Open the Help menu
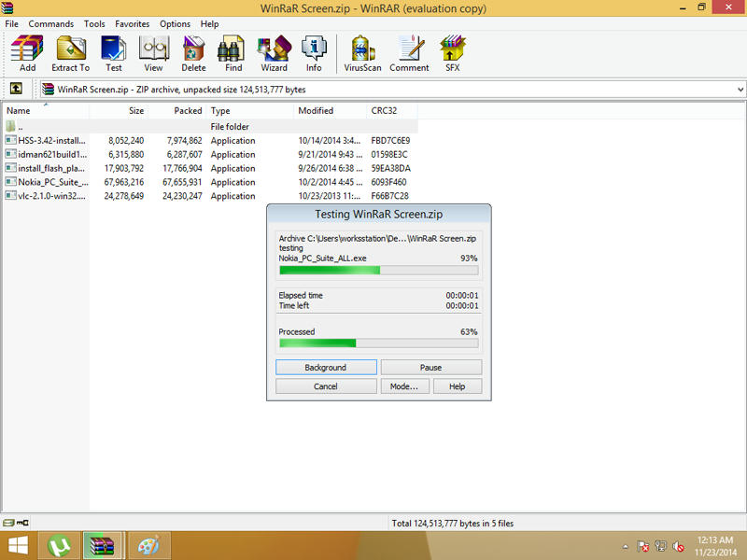The width and height of the screenshot is (747, 560). 209,24
